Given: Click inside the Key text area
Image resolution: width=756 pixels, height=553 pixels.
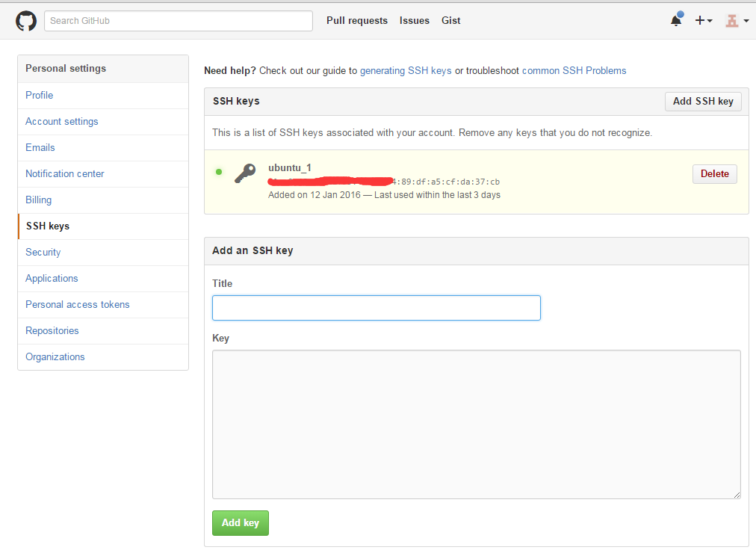Looking at the screenshot, I should [476, 424].
